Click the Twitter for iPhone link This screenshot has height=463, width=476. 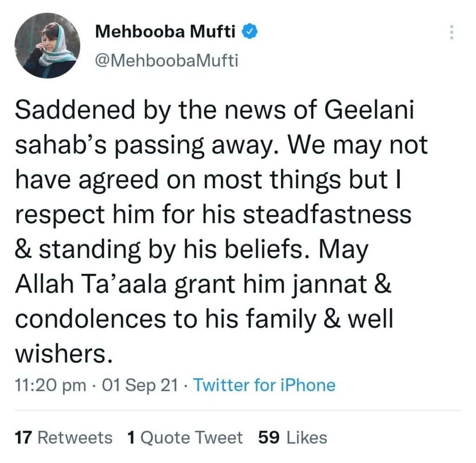click(264, 385)
